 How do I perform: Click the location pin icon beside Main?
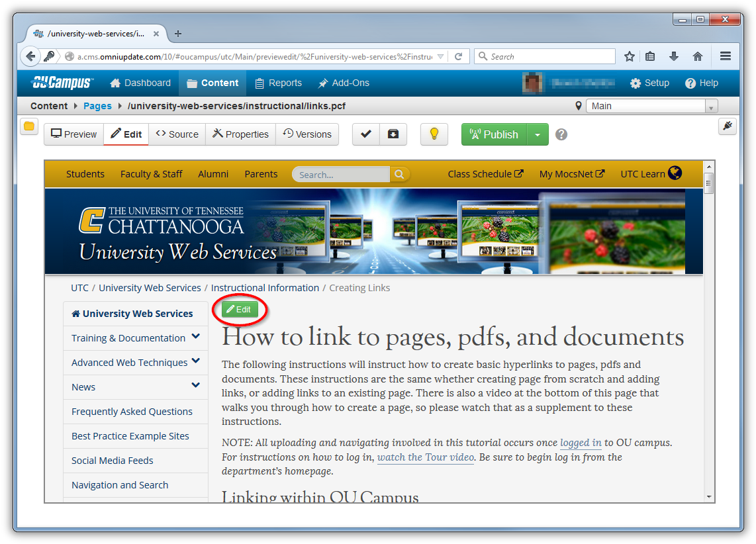[578, 106]
